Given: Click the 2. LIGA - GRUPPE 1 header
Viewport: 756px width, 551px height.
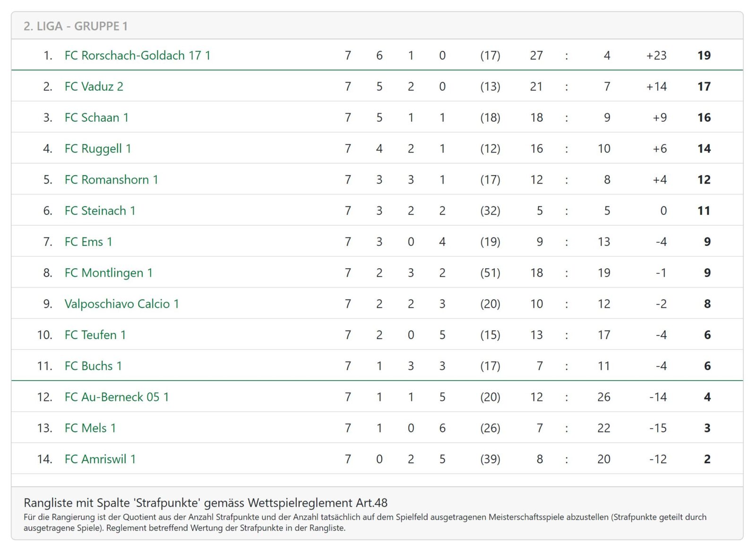Looking at the screenshot, I should (x=76, y=26).
